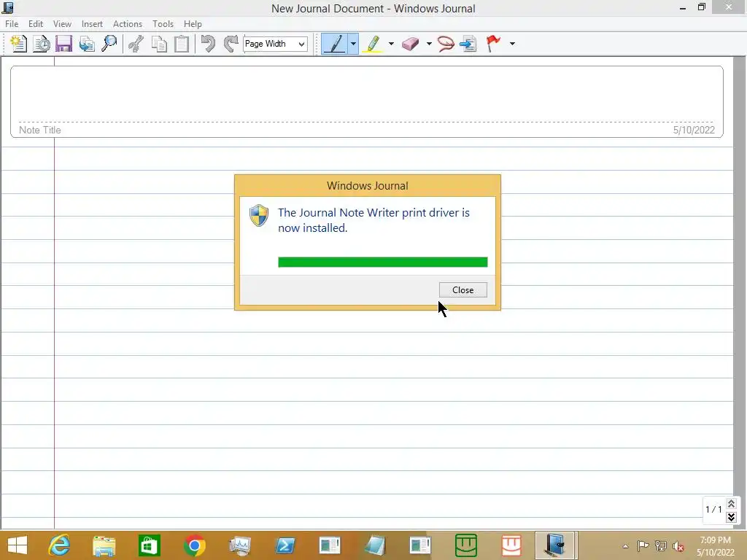Open the Windows Start button
Screen dimensions: 747x560
[x=18, y=545]
